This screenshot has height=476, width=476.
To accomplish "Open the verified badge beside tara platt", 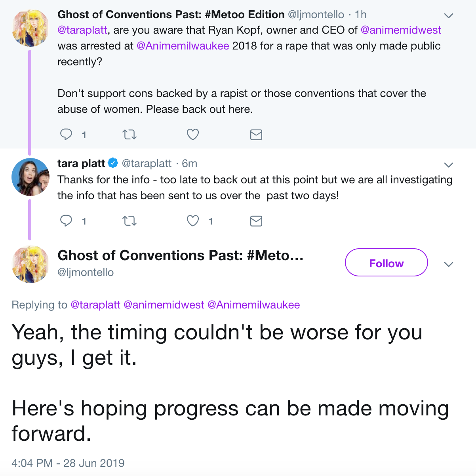I will click(113, 163).
